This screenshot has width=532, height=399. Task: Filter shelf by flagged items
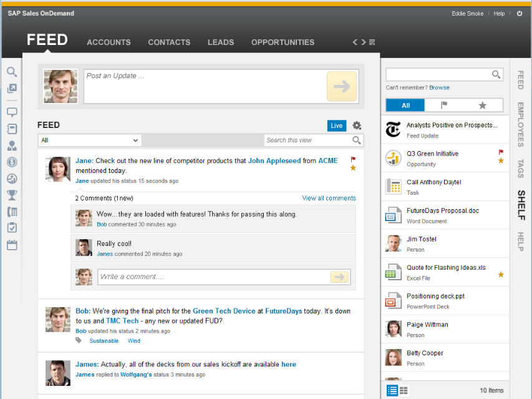[444, 105]
